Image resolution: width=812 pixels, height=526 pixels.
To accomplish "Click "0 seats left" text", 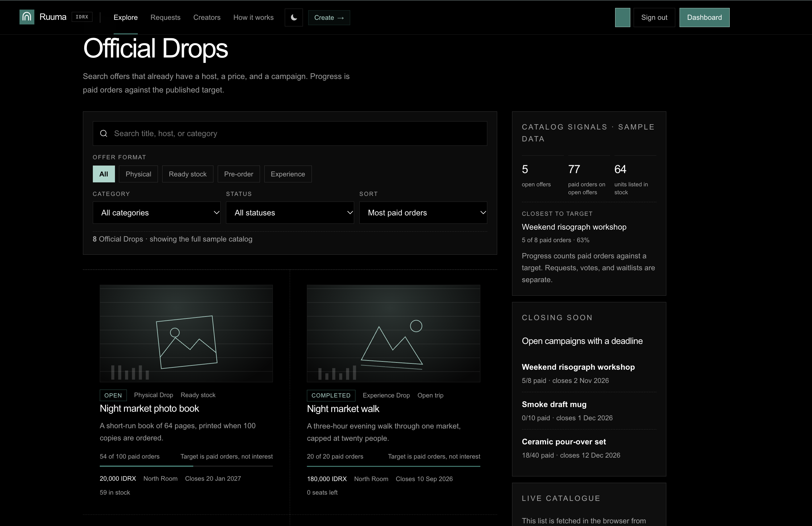I will pyautogui.click(x=322, y=493).
